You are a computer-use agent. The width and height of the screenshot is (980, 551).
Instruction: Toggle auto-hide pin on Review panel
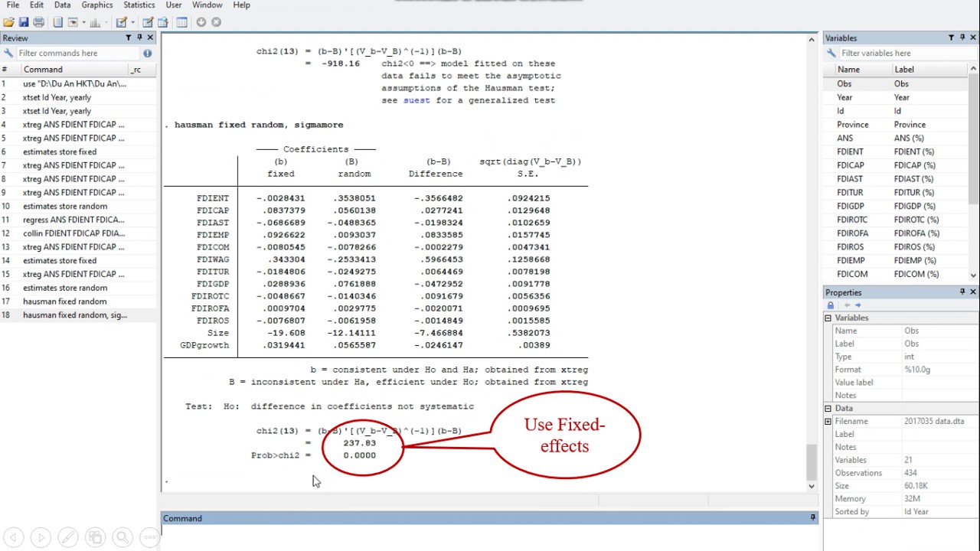139,37
